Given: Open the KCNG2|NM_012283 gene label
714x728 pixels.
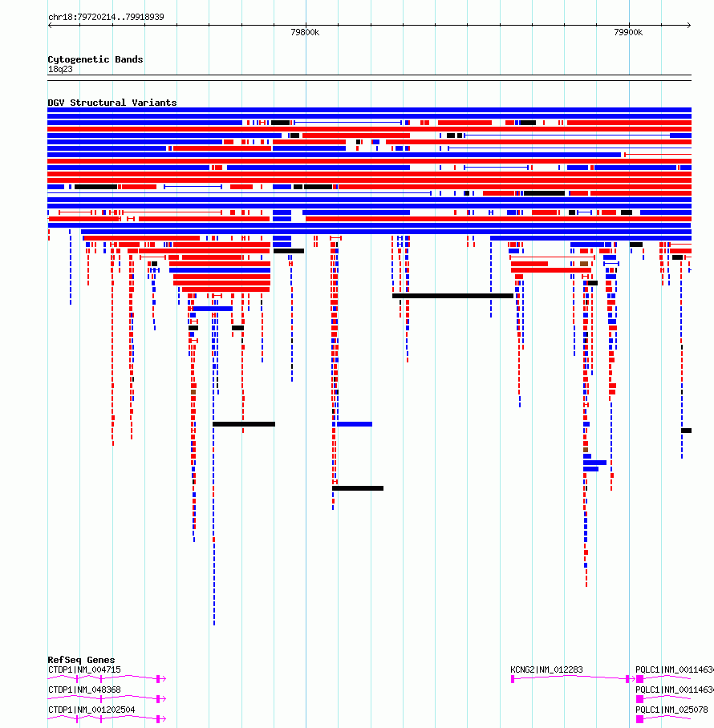Looking at the screenshot, I should tap(546, 669).
